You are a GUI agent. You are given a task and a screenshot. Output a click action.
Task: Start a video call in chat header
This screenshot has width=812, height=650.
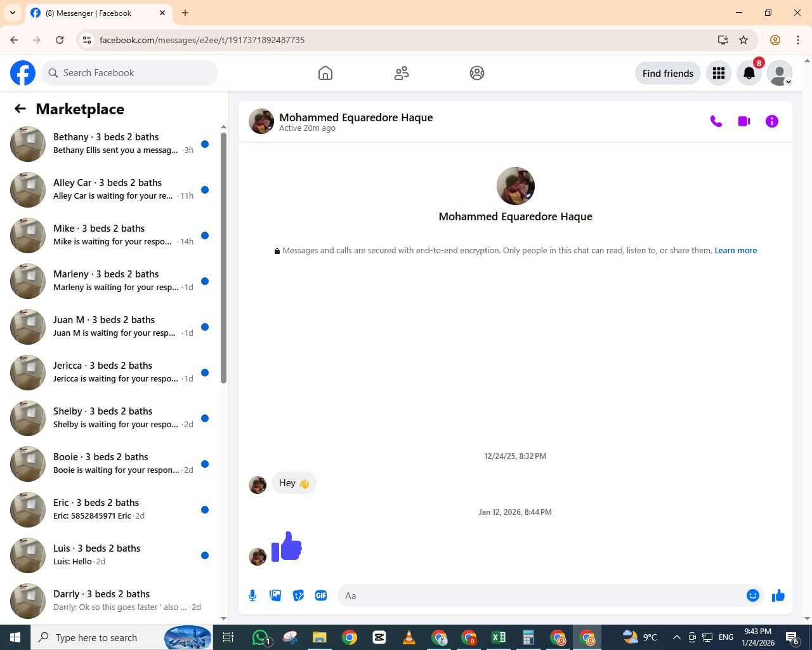(744, 121)
